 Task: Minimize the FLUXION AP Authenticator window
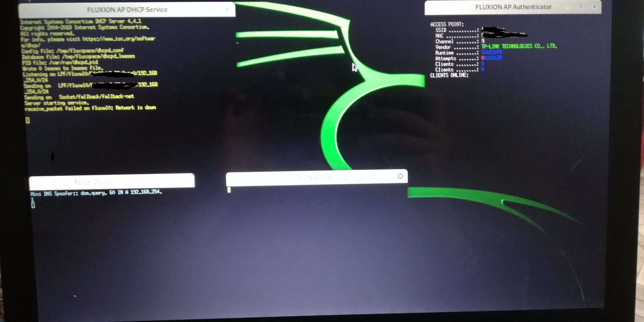click(x=568, y=7)
